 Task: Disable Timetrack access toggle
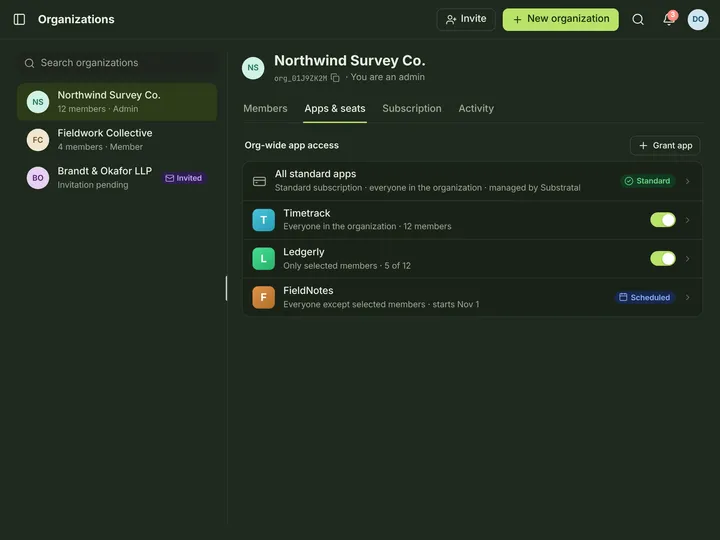(x=663, y=220)
